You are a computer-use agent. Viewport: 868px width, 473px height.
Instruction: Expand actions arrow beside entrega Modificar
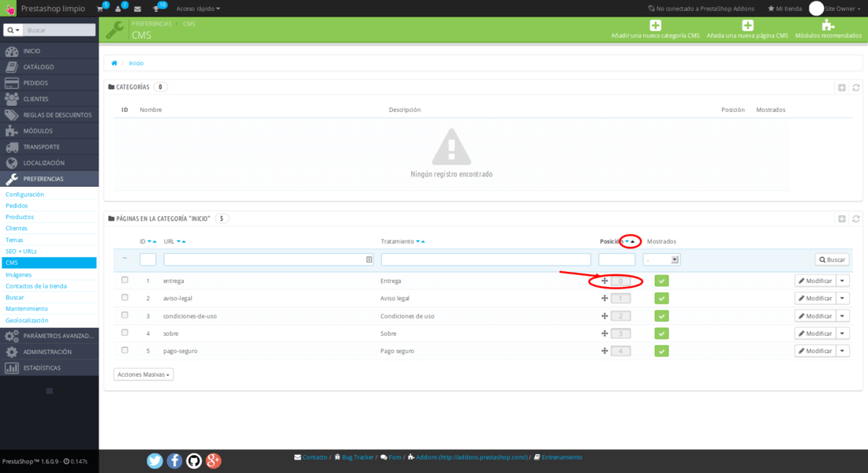843,281
